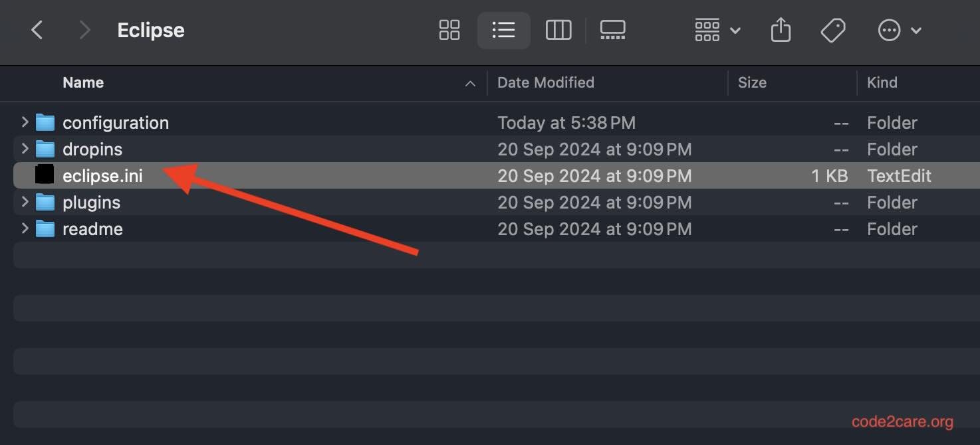980x445 pixels.
Task: Expand the configuration folder
Action: point(24,122)
